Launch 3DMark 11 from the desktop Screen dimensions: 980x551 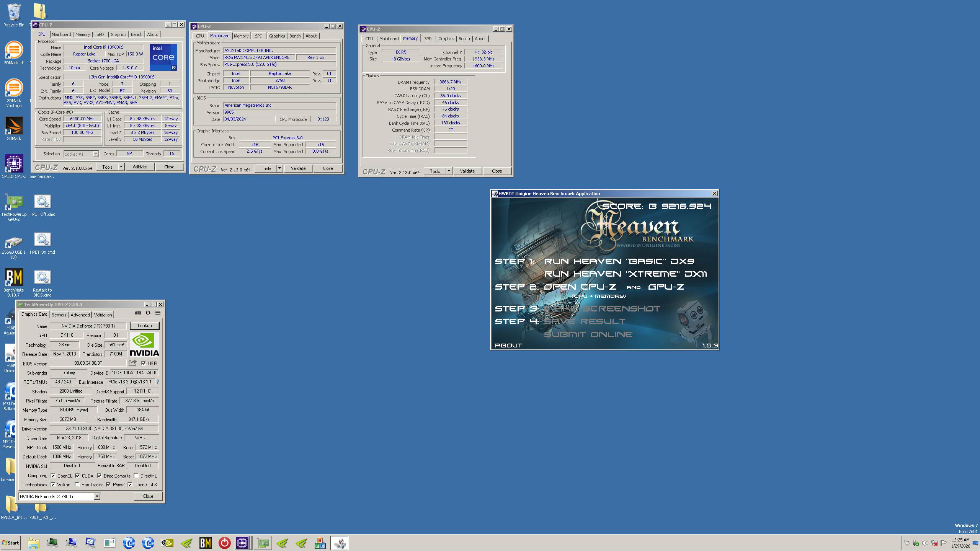click(x=14, y=53)
